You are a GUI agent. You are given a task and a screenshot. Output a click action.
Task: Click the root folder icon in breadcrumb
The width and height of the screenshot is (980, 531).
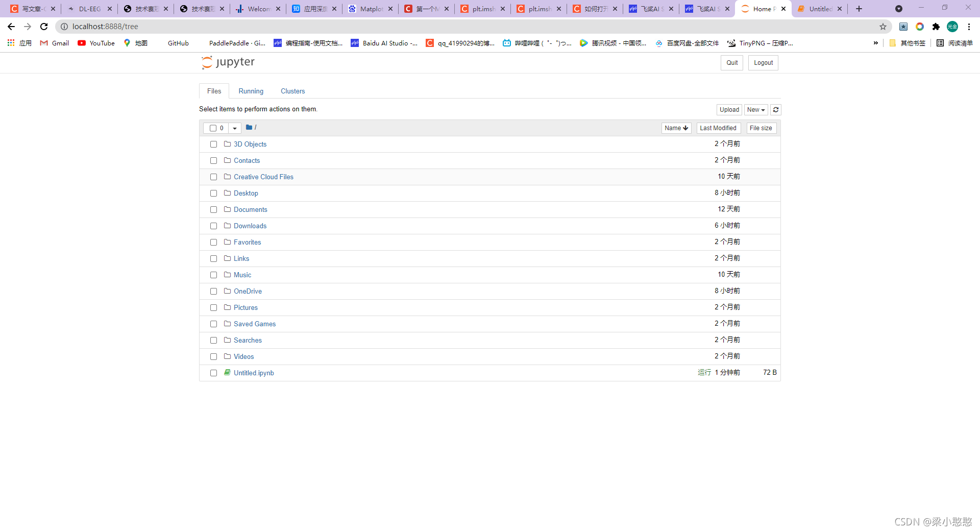(x=249, y=128)
